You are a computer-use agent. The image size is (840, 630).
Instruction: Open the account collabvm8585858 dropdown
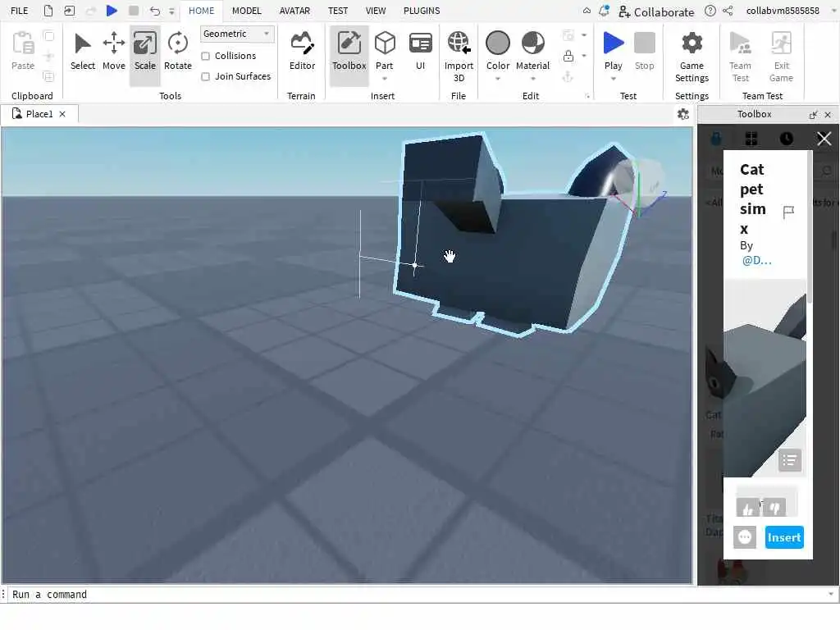click(x=833, y=11)
